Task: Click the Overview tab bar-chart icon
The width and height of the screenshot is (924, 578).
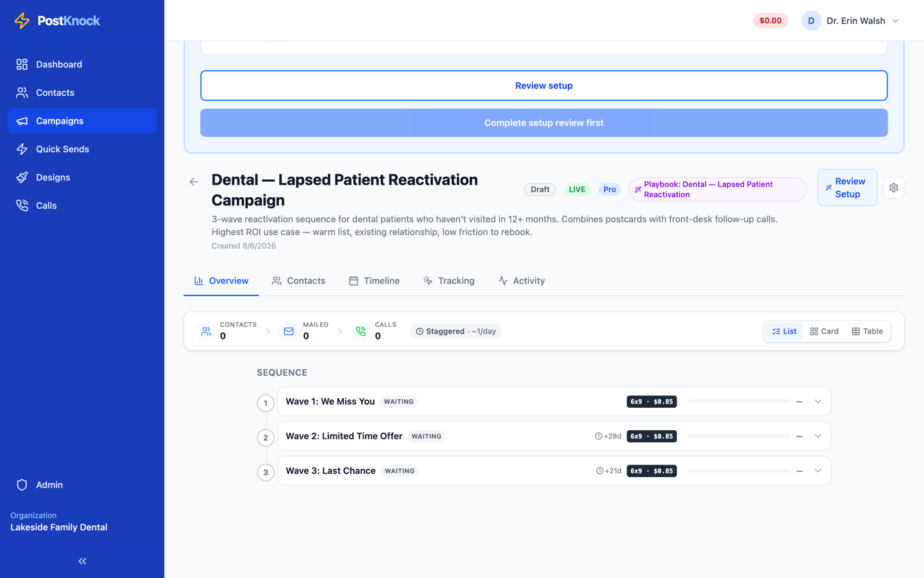Action: tap(199, 281)
